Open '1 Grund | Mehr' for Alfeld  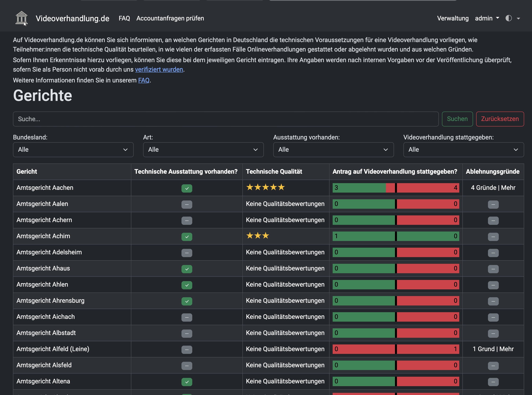click(493, 349)
